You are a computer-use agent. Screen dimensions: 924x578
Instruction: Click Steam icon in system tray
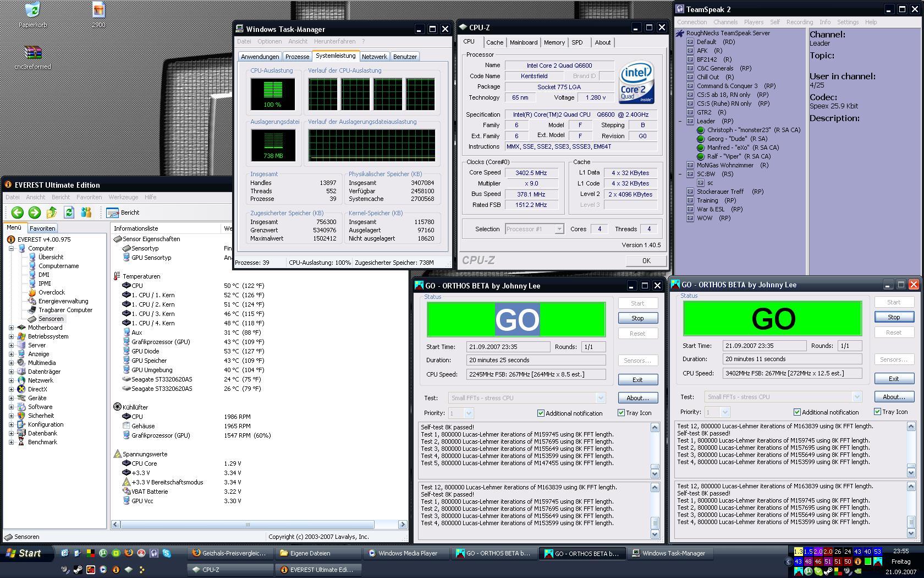click(827, 571)
